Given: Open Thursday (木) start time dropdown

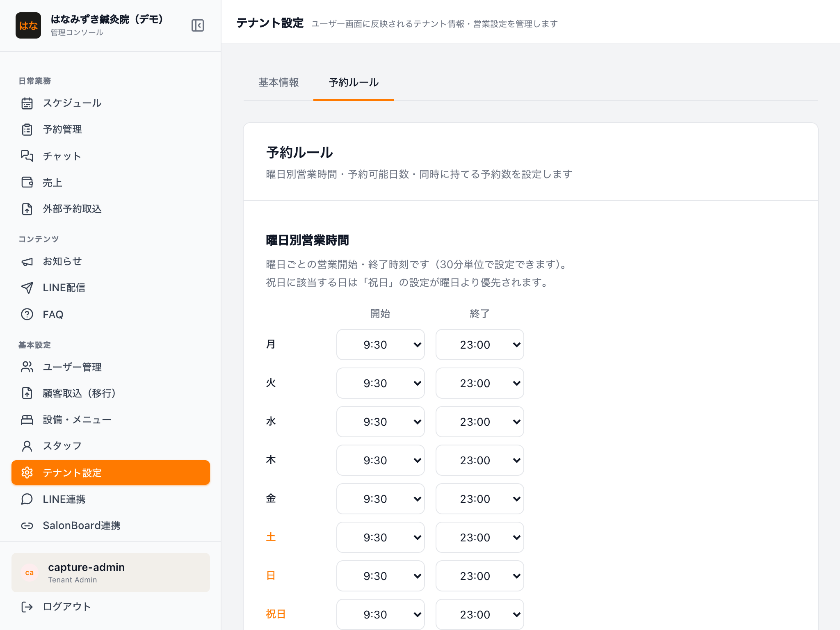Looking at the screenshot, I should point(381,460).
